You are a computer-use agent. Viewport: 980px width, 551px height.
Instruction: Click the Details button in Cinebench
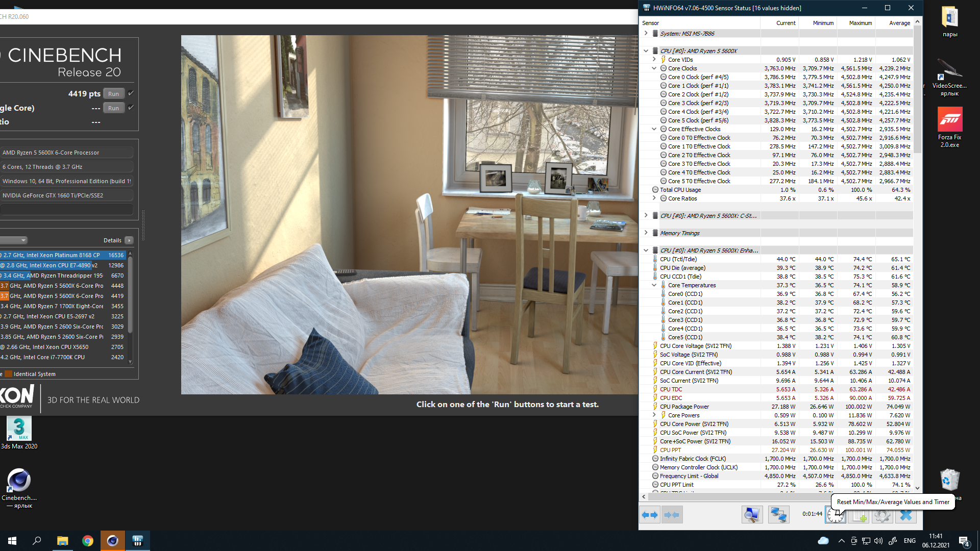[x=129, y=240]
